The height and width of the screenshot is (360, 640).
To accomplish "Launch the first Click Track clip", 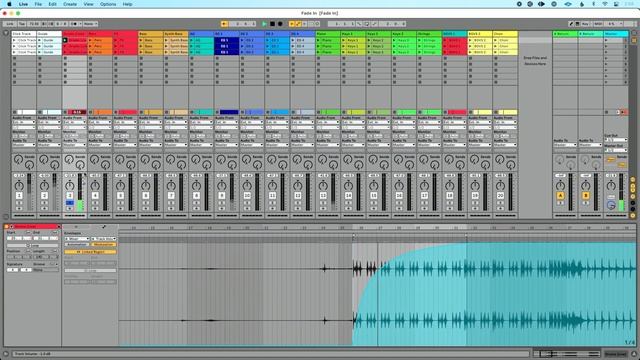I will pos(15,40).
